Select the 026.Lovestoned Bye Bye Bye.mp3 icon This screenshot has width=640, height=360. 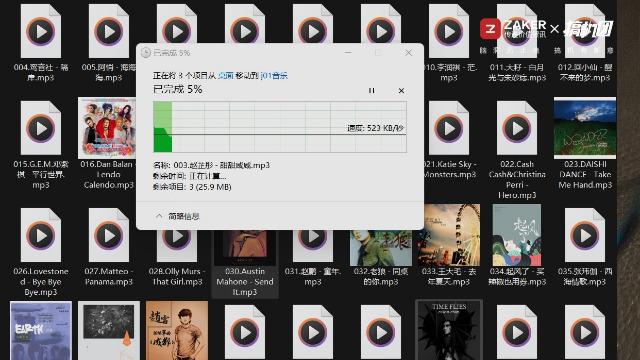pos(41,235)
